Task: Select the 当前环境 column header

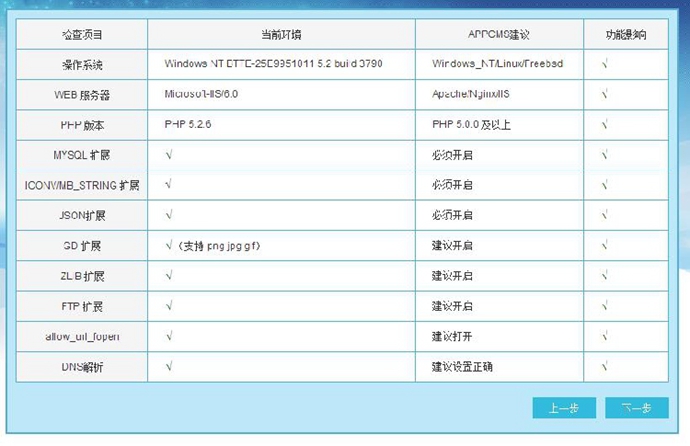Action: tap(281, 34)
